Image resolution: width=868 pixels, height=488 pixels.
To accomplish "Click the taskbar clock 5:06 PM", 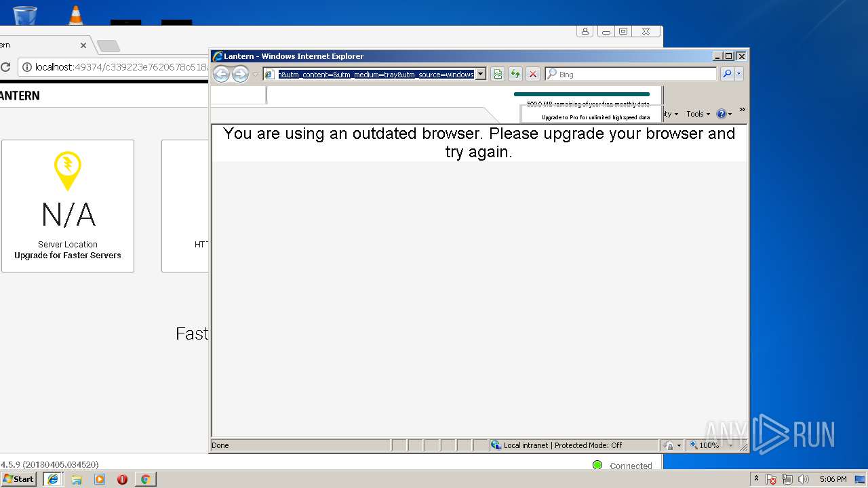I will pos(833,479).
